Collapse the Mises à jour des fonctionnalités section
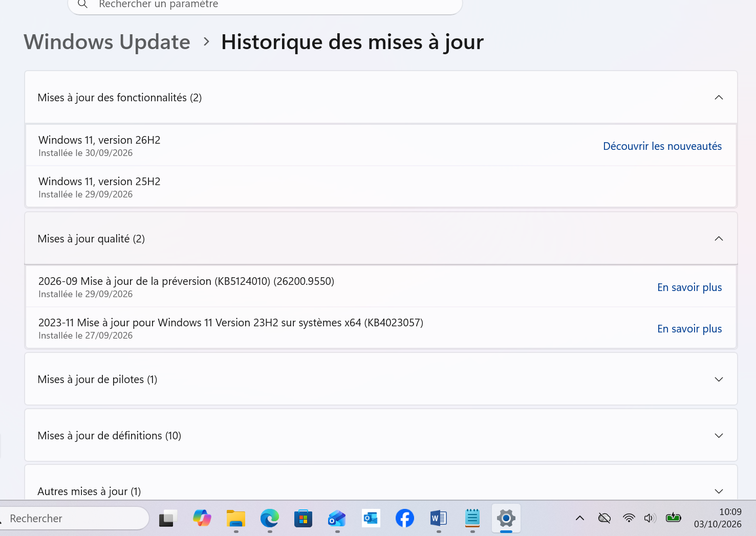756x536 pixels. click(x=719, y=98)
